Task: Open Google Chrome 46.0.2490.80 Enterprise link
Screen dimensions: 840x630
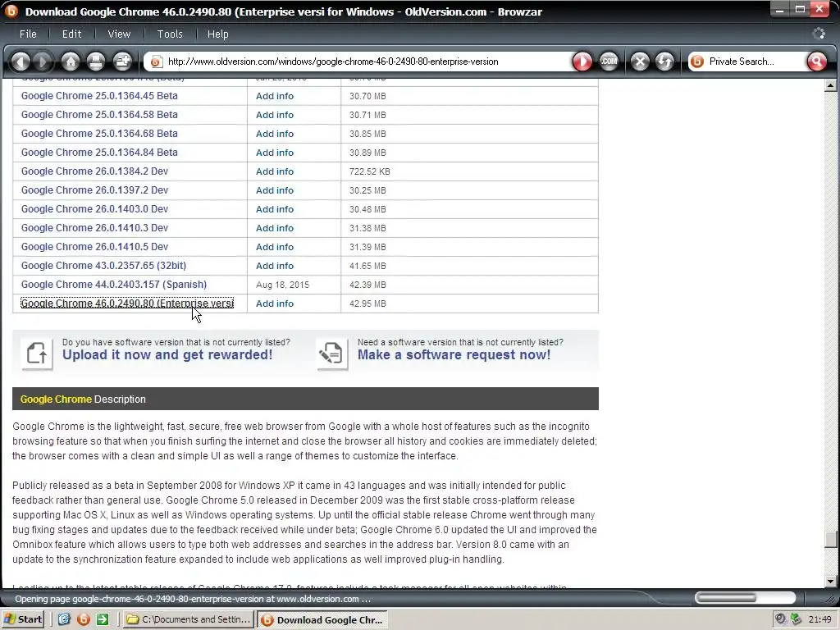Action: (127, 304)
